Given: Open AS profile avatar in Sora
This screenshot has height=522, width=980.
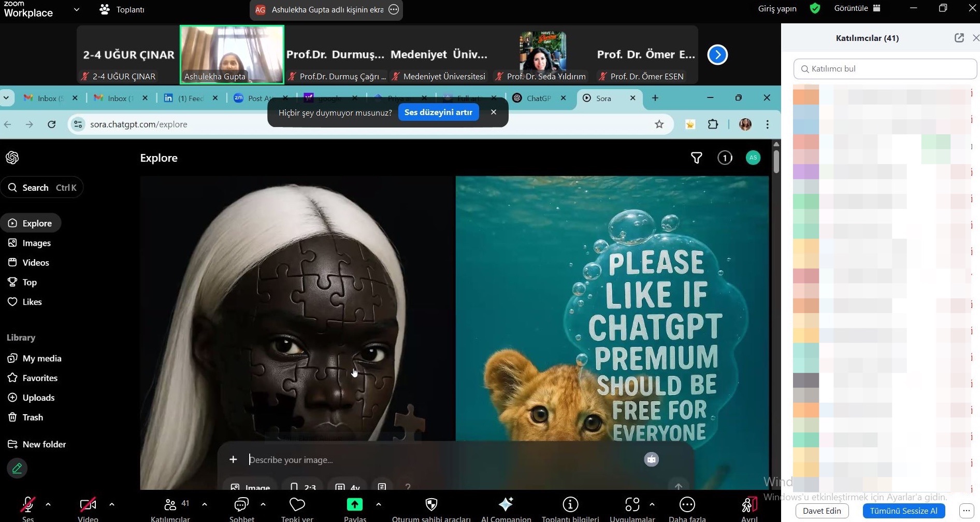Looking at the screenshot, I should 753,158.
